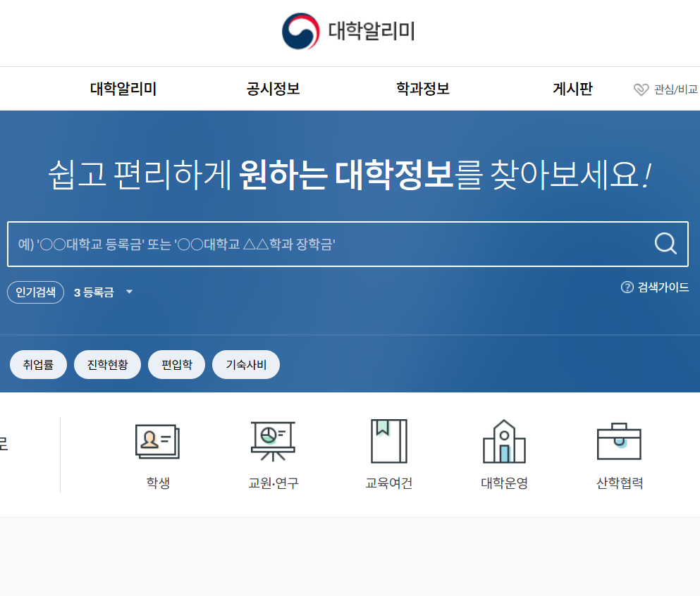This screenshot has width=700, height=596.
Task: Open the 교육여건 book icon
Action: tap(389, 441)
